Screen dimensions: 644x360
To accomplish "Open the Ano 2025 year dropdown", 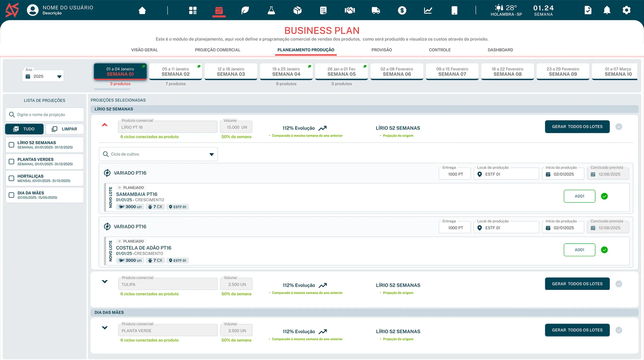I will pos(43,76).
